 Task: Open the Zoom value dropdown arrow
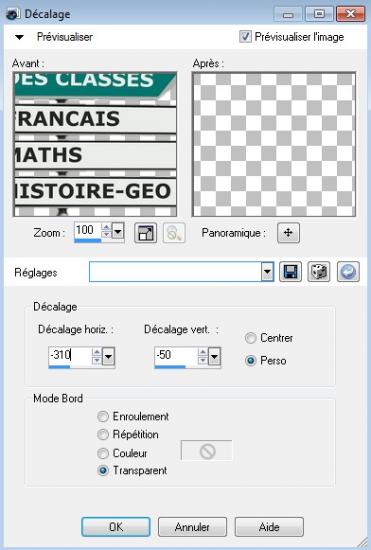coord(118,231)
